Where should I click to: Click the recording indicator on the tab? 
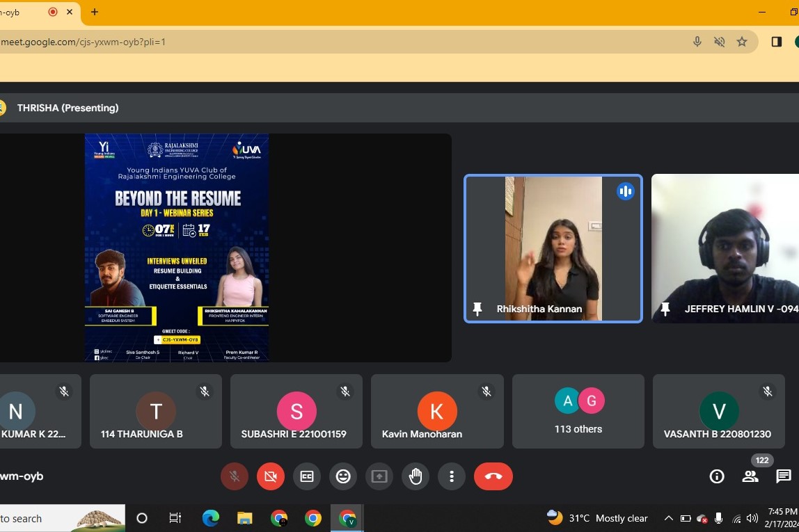click(52, 12)
